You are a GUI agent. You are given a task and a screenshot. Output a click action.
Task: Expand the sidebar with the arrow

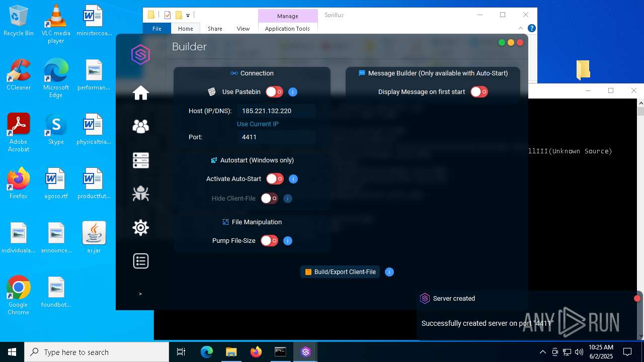[x=140, y=294]
